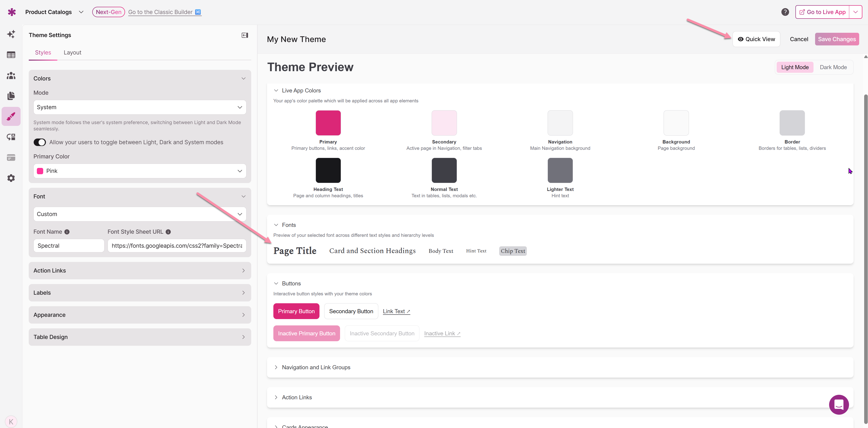Expand the Table Design settings section

[x=140, y=337]
